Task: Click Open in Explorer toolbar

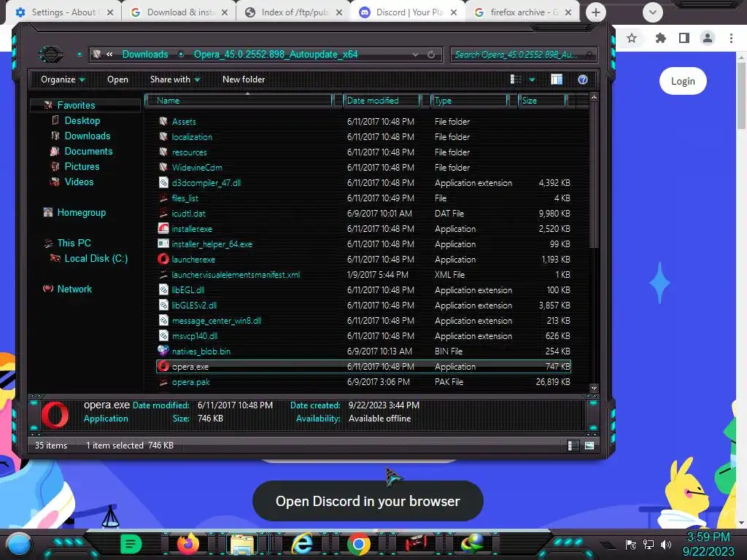Action: (117, 79)
